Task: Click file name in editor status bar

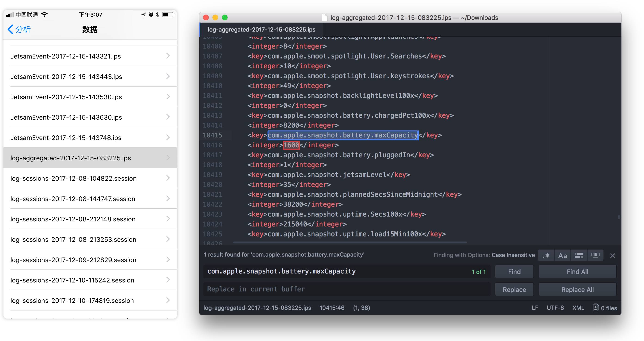Action: [x=257, y=308]
